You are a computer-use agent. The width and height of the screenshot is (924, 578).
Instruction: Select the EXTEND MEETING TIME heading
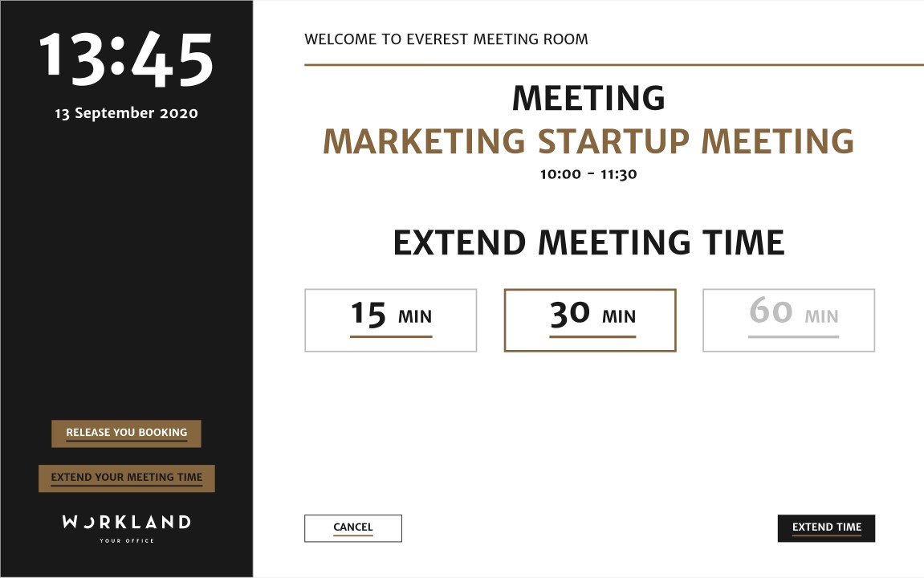[588, 242]
